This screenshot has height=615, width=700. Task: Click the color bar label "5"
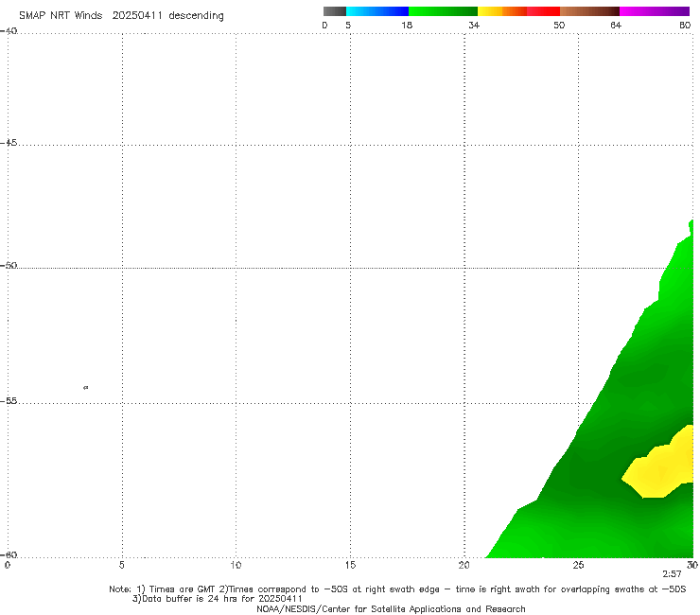pos(348,25)
